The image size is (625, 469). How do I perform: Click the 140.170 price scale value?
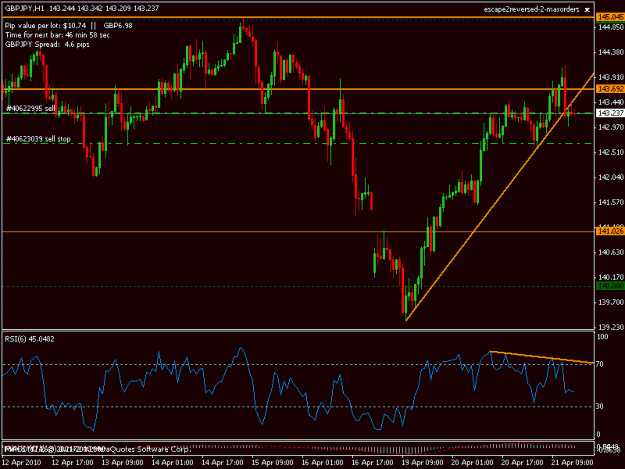coord(611,277)
